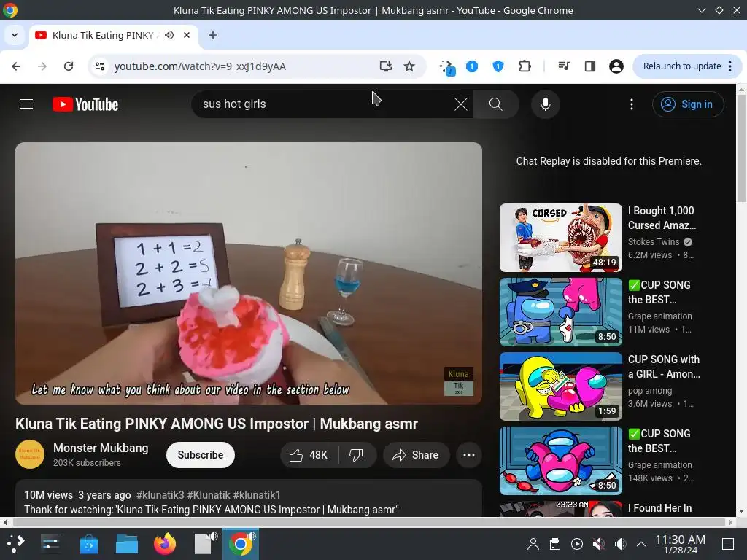The width and height of the screenshot is (747, 560).
Task: Share the video
Action: click(x=415, y=455)
